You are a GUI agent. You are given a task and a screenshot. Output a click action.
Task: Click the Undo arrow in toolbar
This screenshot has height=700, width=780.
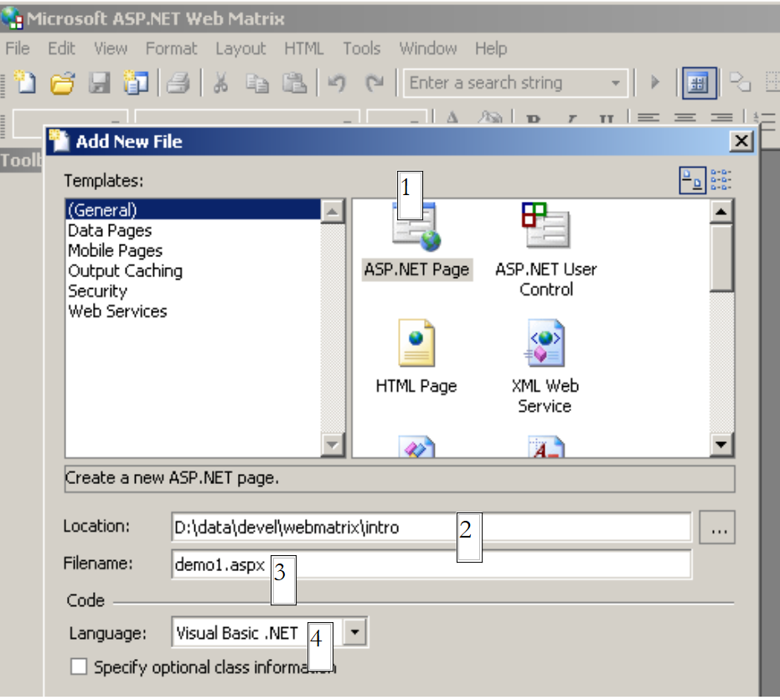click(337, 83)
